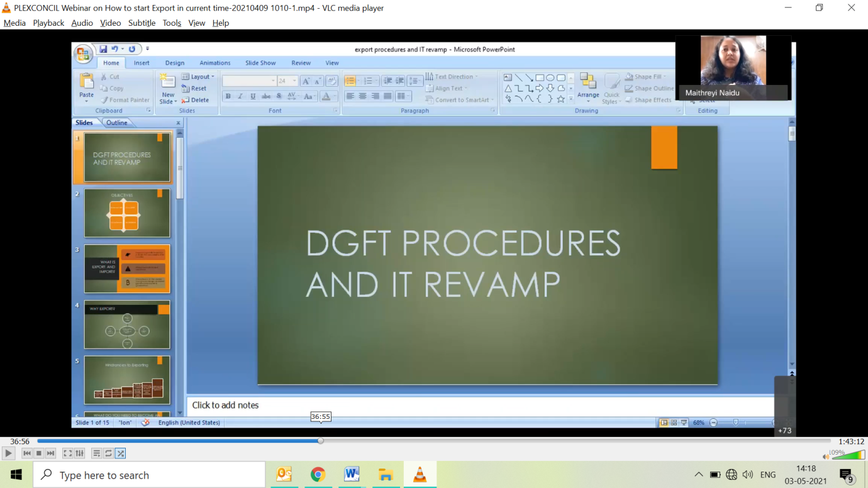Open Google Chrome from the taskbar

coord(318,475)
